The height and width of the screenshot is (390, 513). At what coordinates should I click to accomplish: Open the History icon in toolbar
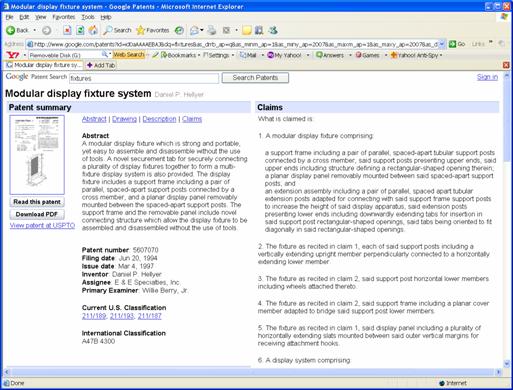(x=179, y=30)
